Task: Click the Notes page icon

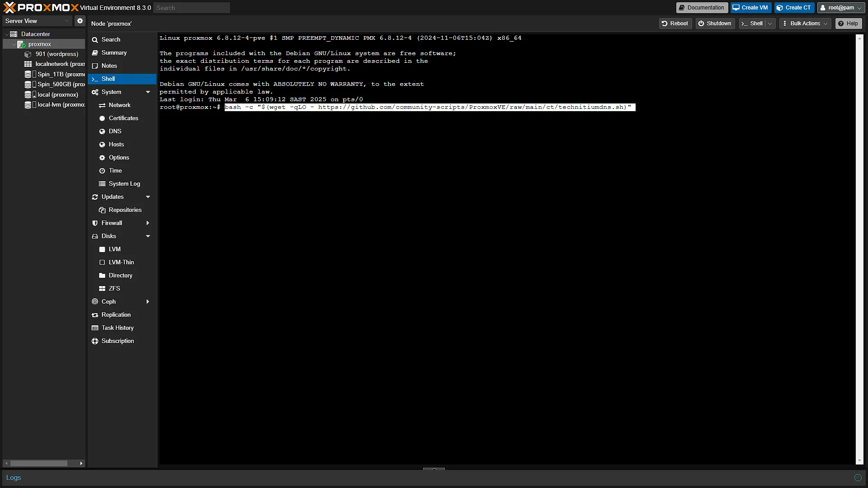Action: click(95, 66)
